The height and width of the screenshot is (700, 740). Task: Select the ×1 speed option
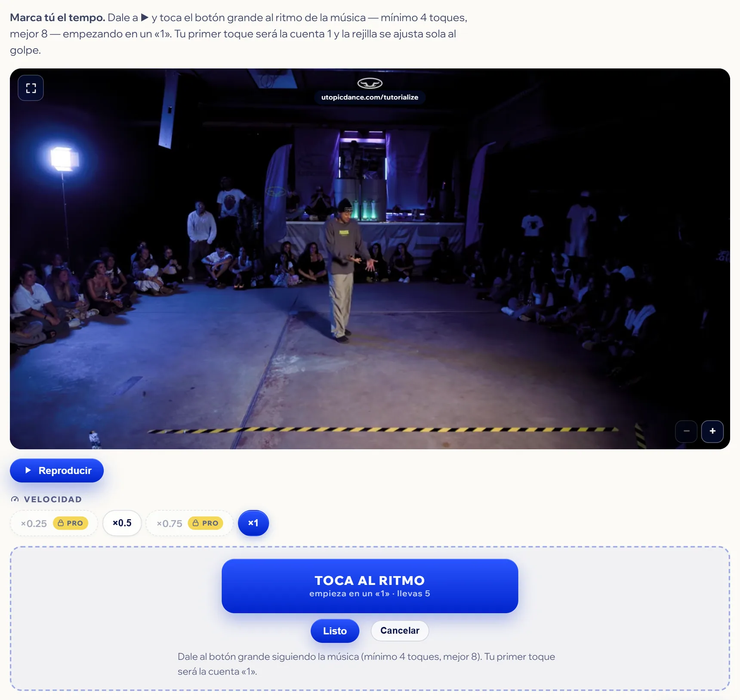pyautogui.click(x=253, y=523)
